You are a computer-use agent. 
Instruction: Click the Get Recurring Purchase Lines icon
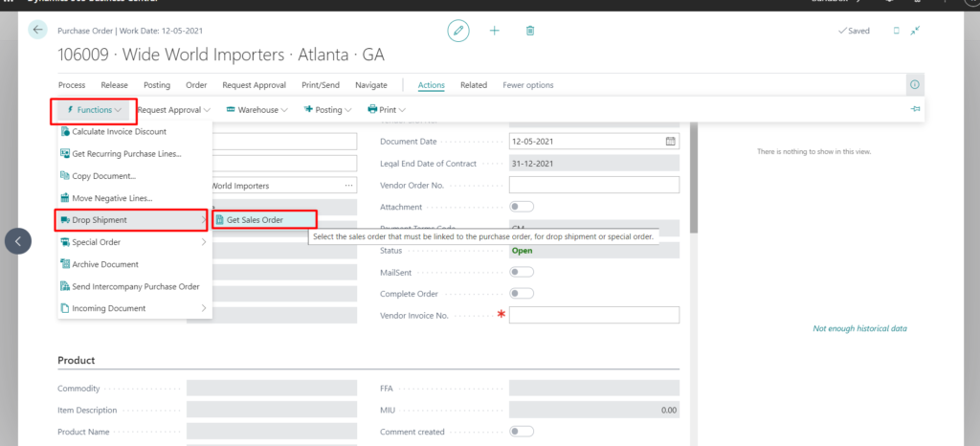coord(65,154)
